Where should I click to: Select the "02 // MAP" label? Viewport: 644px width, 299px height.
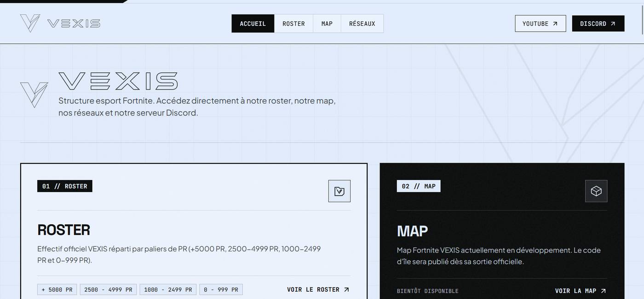point(419,186)
